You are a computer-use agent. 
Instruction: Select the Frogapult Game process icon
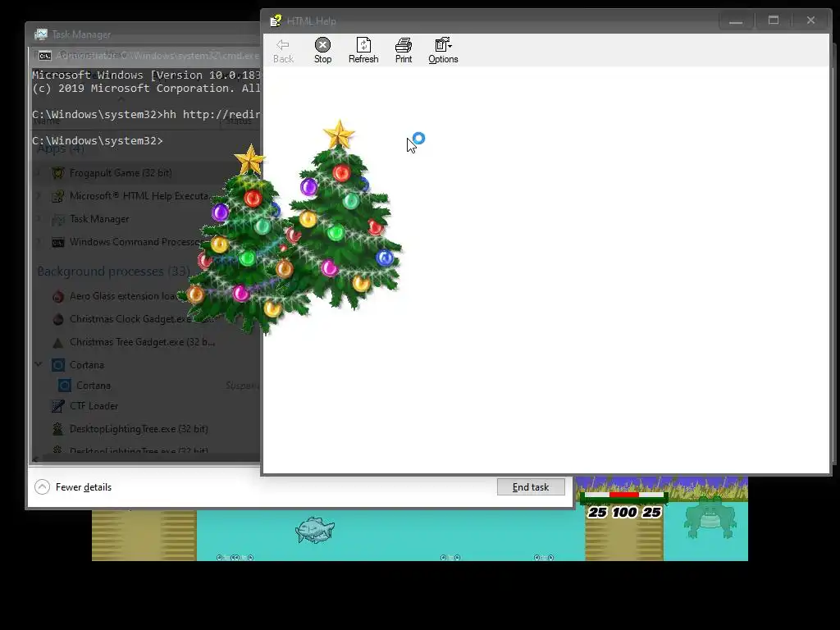[x=58, y=173]
